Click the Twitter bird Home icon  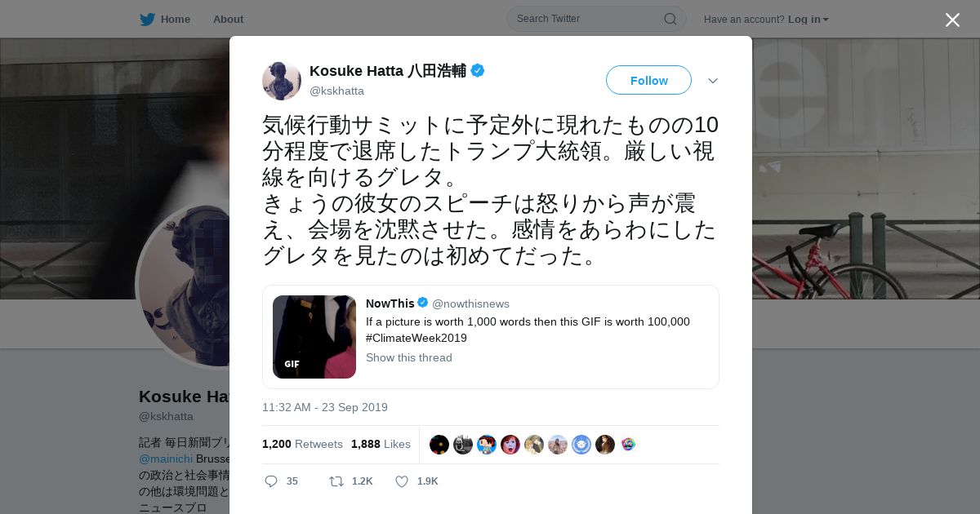click(x=147, y=19)
